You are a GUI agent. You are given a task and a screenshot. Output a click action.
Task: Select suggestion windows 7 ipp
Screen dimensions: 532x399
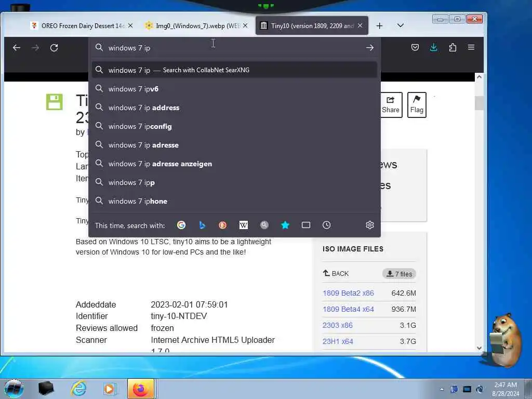coord(234,182)
